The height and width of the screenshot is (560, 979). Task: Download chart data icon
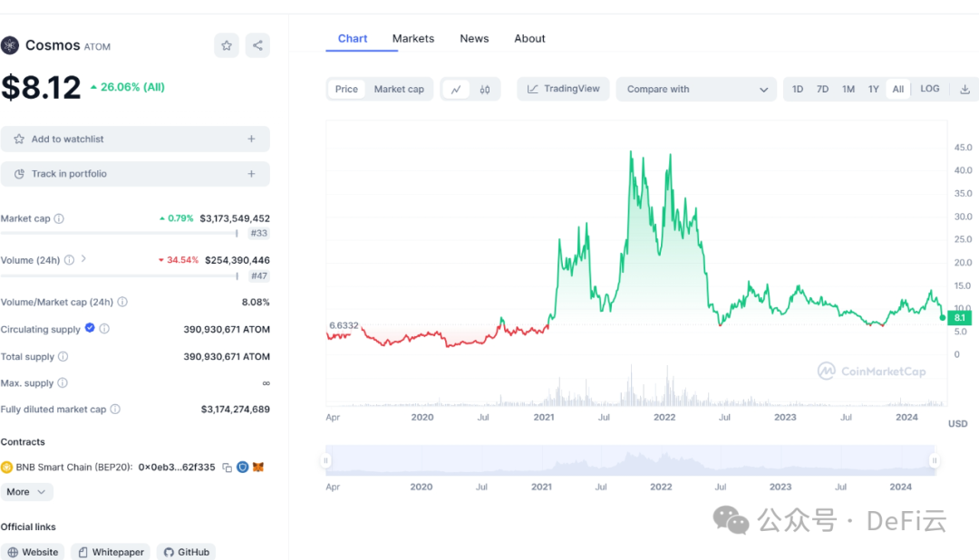tap(964, 89)
